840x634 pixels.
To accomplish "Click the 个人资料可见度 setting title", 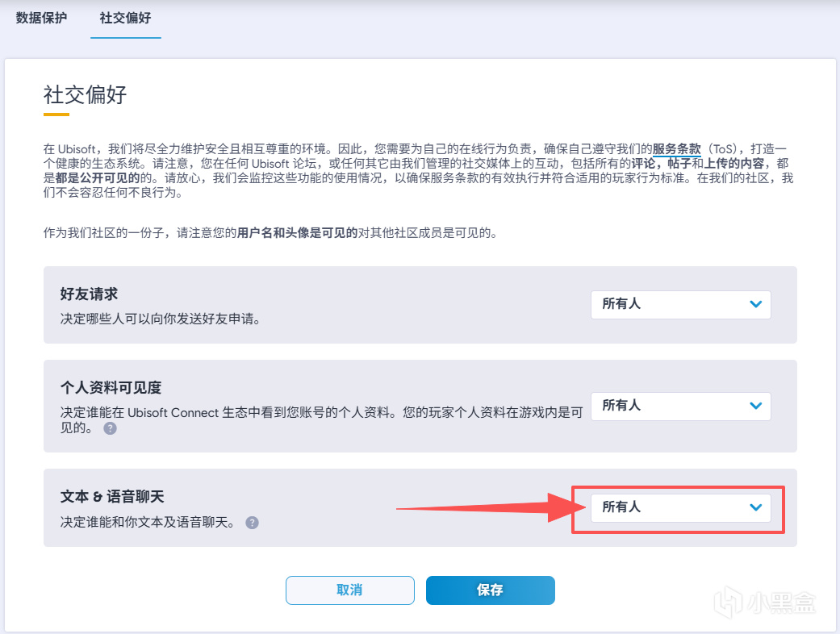I will pos(111,387).
